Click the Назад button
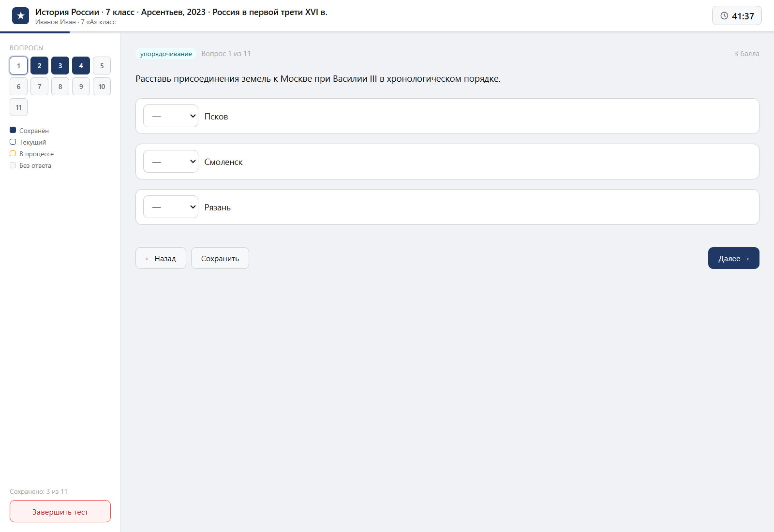Image resolution: width=774 pixels, height=532 pixels. coord(161,258)
